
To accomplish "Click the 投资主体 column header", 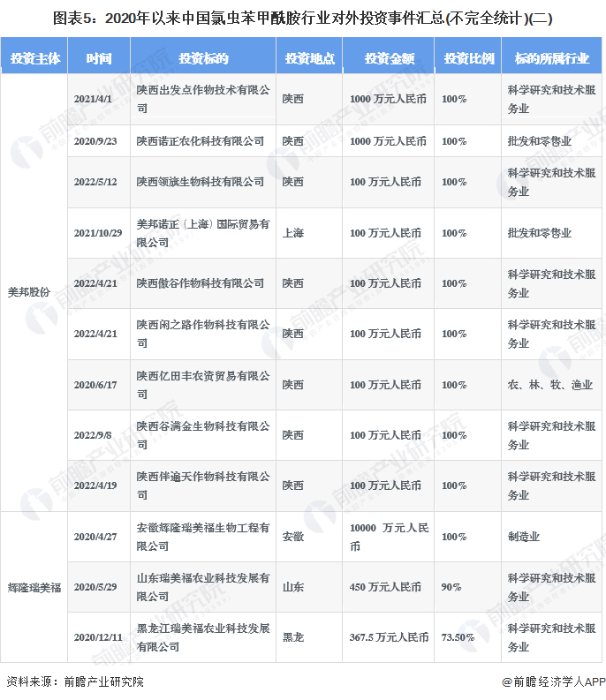I will point(34,56).
